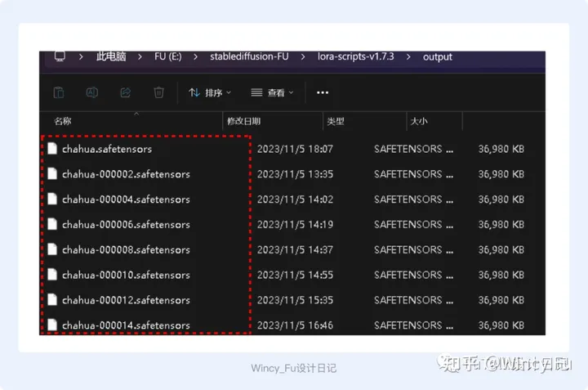Click date 2023/11/5 14:55
The height and width of the screenshot is (390, 588).
tap(295, 275)
